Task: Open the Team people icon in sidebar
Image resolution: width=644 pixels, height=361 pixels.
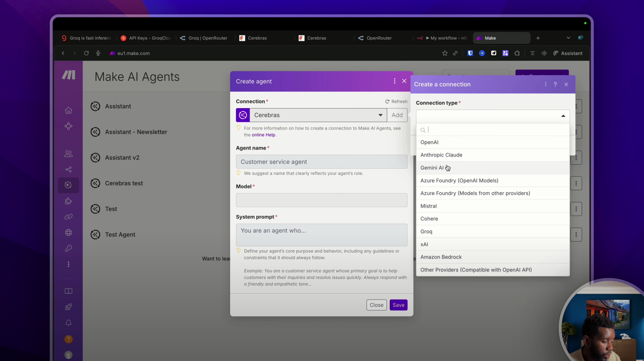Action: pyautogui.click(x=68, y=154)
